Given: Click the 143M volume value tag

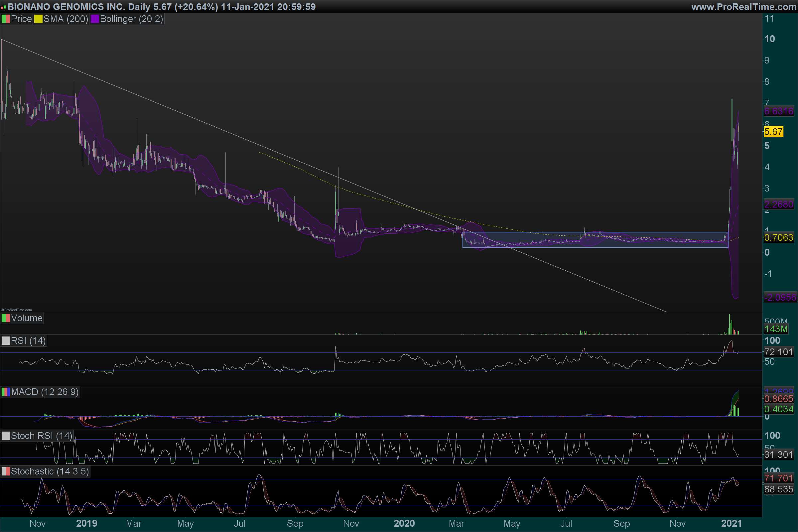Looking at the screenshot, I should 776,329.
